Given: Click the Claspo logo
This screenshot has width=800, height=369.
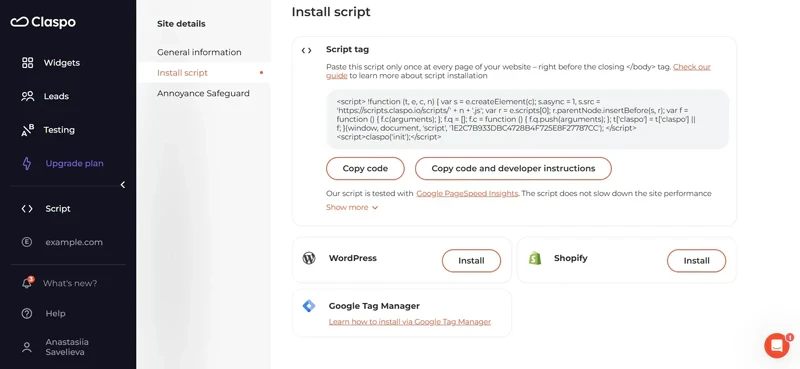Looking at the screenshot, I should (43, 22).
